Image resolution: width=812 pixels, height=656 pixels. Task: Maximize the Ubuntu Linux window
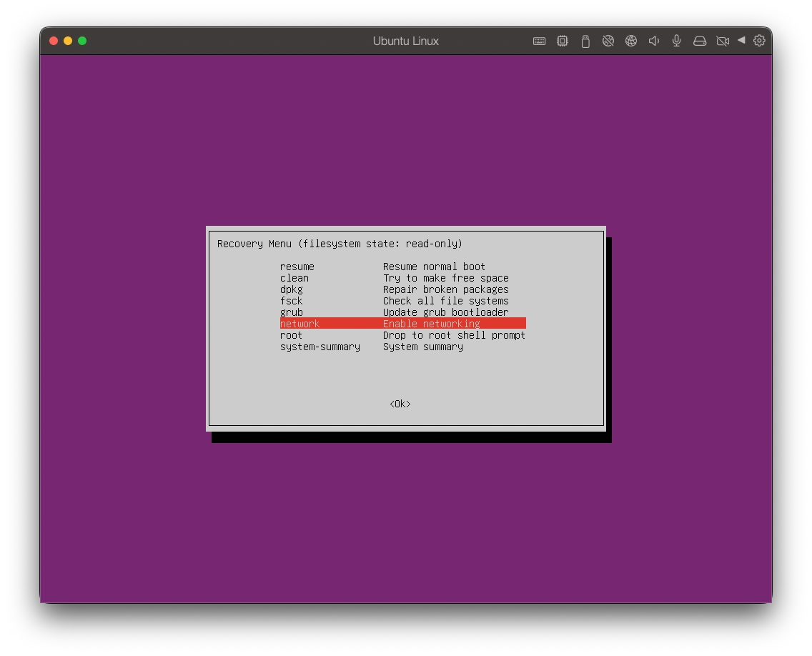point(82,41)
